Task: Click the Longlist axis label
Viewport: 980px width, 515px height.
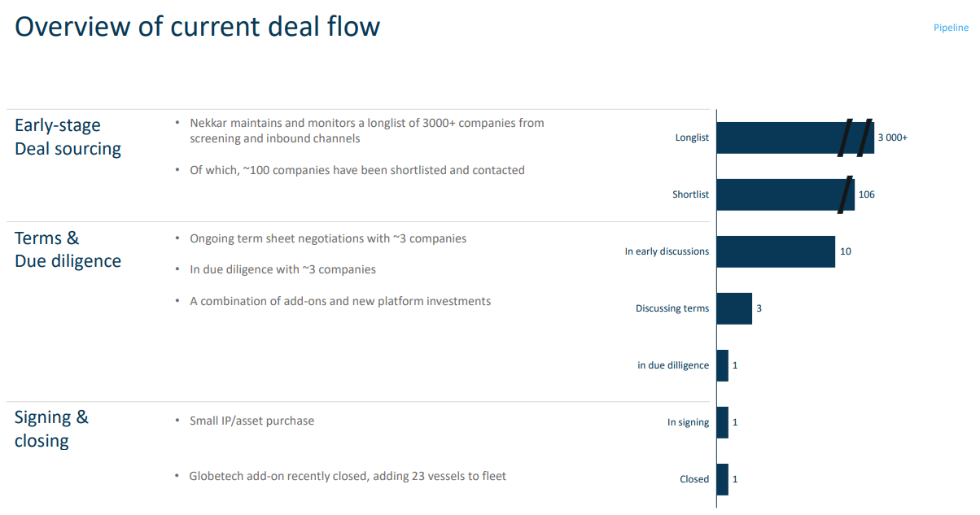Action: (x=692, y=137)
